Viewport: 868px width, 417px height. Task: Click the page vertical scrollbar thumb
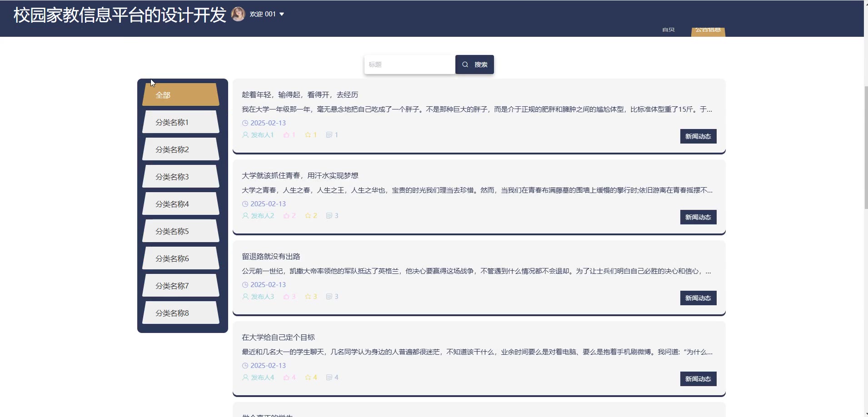click(866, 148)
